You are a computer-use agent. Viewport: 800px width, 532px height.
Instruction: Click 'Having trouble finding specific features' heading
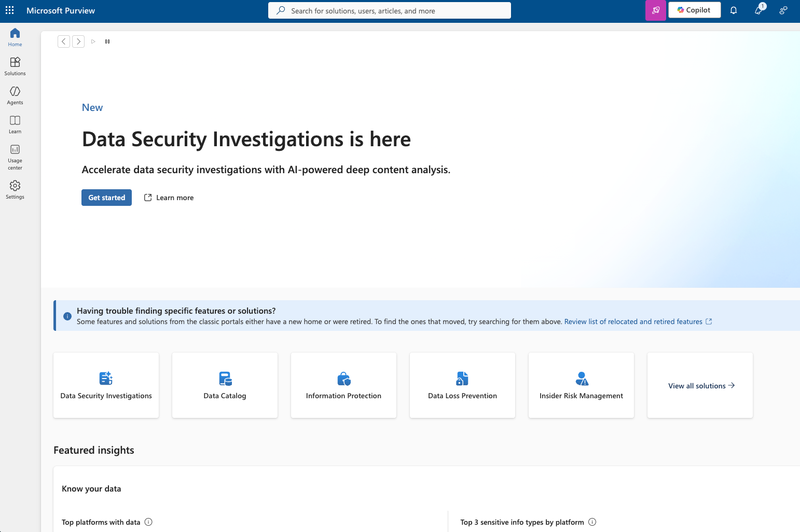coord(176,311)
